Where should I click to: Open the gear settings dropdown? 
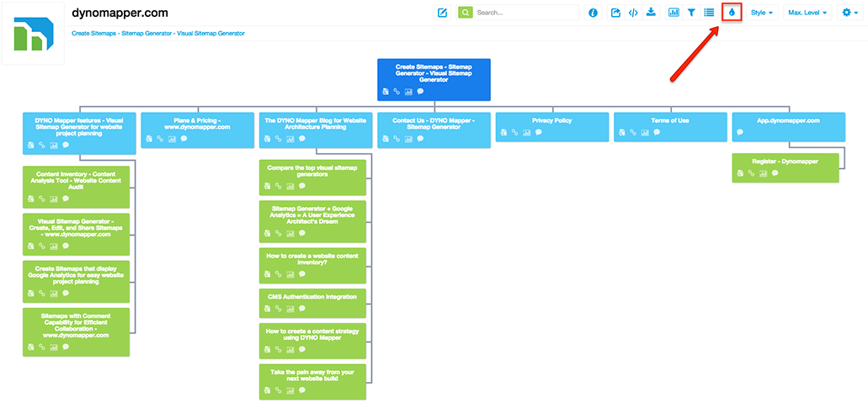849,12
